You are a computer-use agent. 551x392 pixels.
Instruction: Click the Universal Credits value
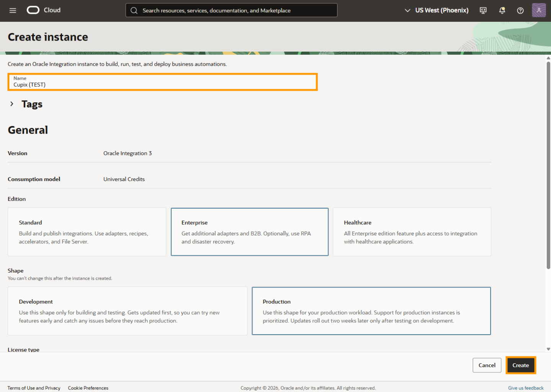point(124,179)
